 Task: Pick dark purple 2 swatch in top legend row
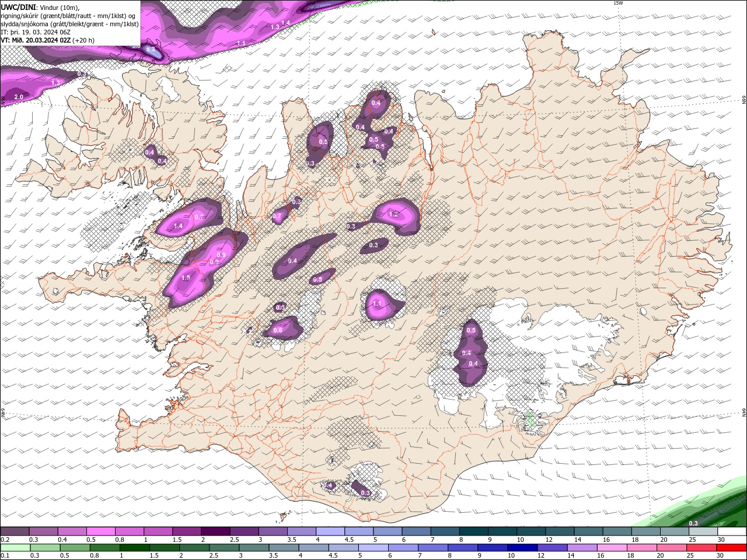[x=215, y=531]
